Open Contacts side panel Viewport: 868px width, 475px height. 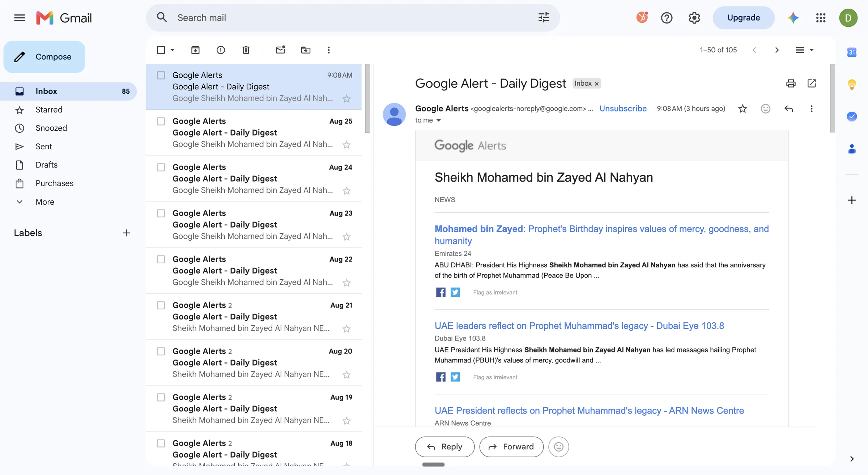click(x=852, y=148)
